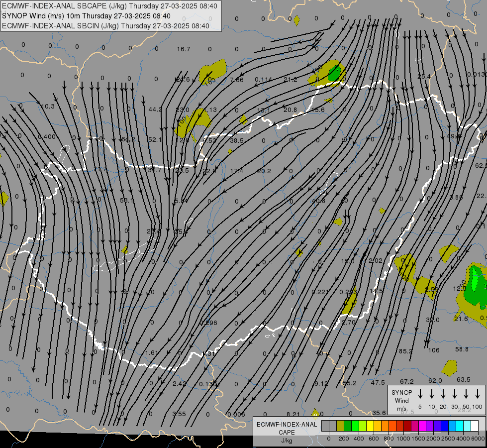Click the SYNOP Wind 10m title line
Viewport: 487px width, 448px height.
click(x=86, y=16)
